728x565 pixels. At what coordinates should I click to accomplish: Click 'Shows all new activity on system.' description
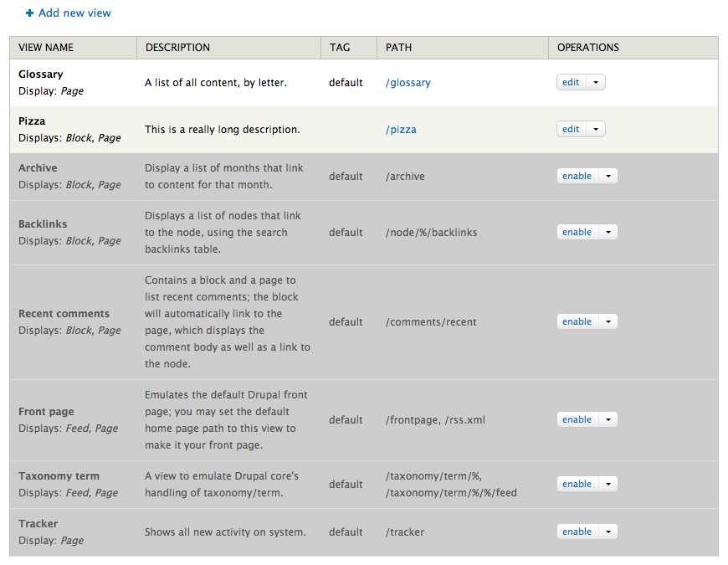coord(225,532)
